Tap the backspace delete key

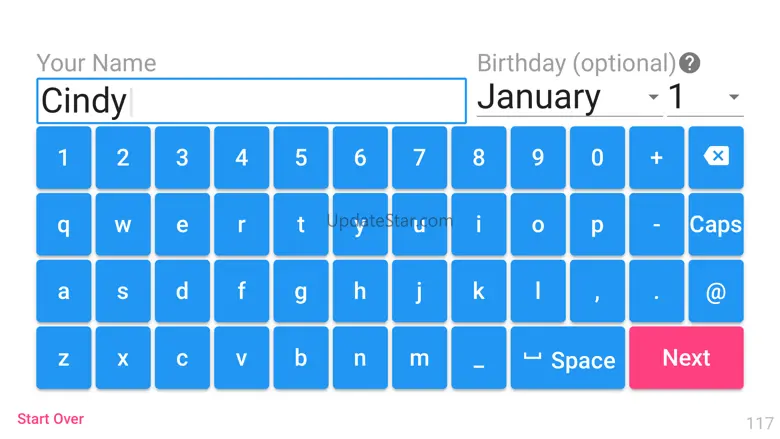point(716,157)
